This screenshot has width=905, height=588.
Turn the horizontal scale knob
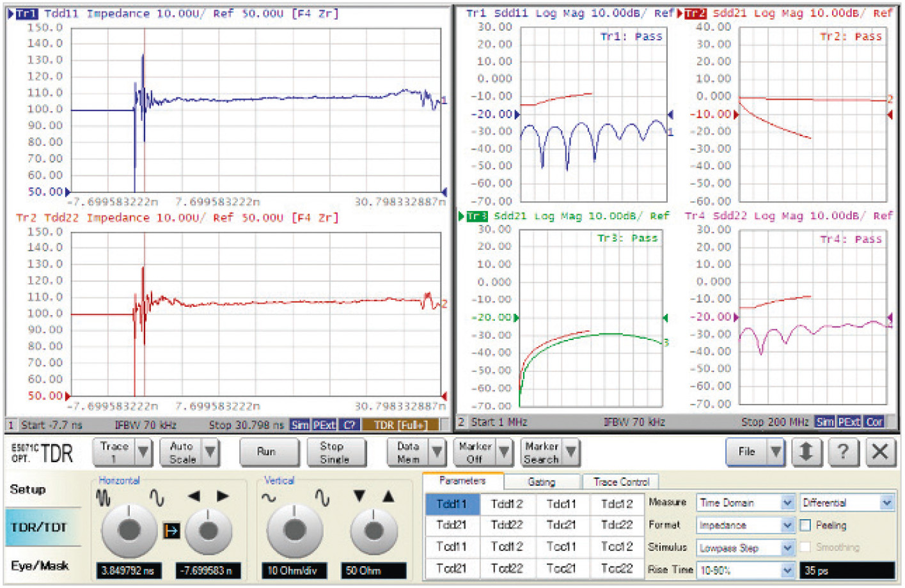pos(129,530)
